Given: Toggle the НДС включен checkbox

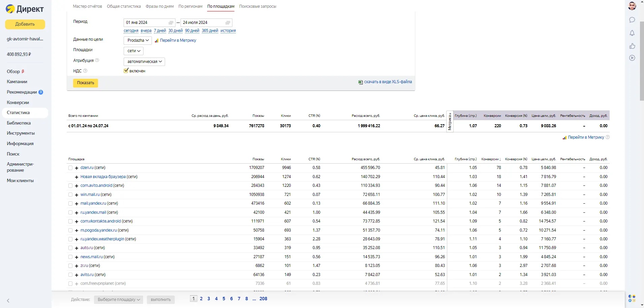Looking at the screenshot, I should (126, 71).
